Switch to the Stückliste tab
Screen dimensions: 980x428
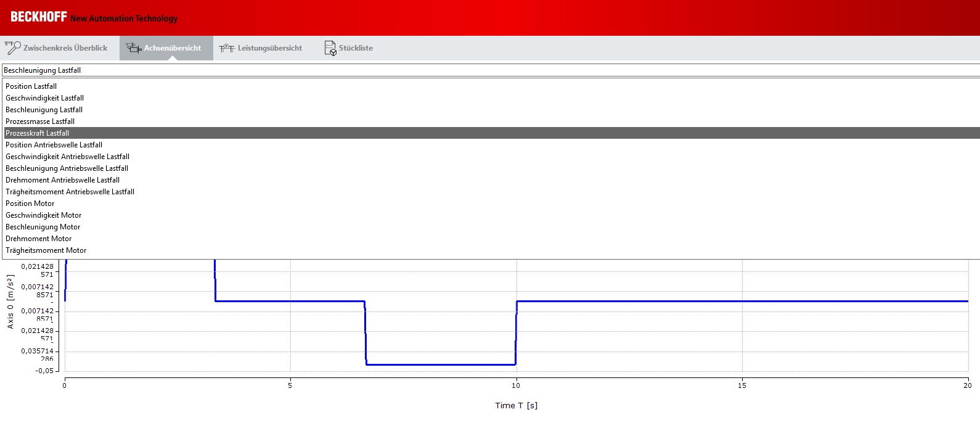pos(349,47)
